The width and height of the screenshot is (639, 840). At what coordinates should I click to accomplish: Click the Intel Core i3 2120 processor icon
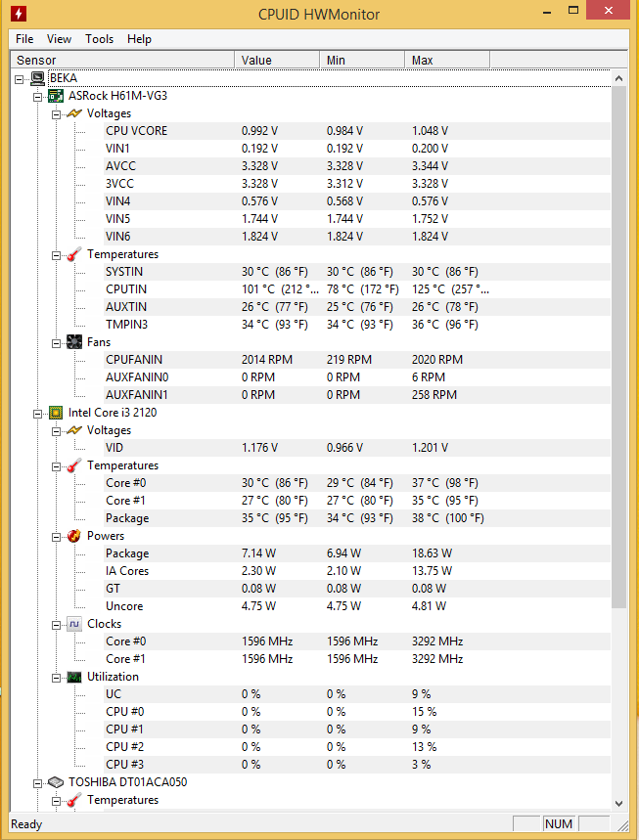point(57,413)
